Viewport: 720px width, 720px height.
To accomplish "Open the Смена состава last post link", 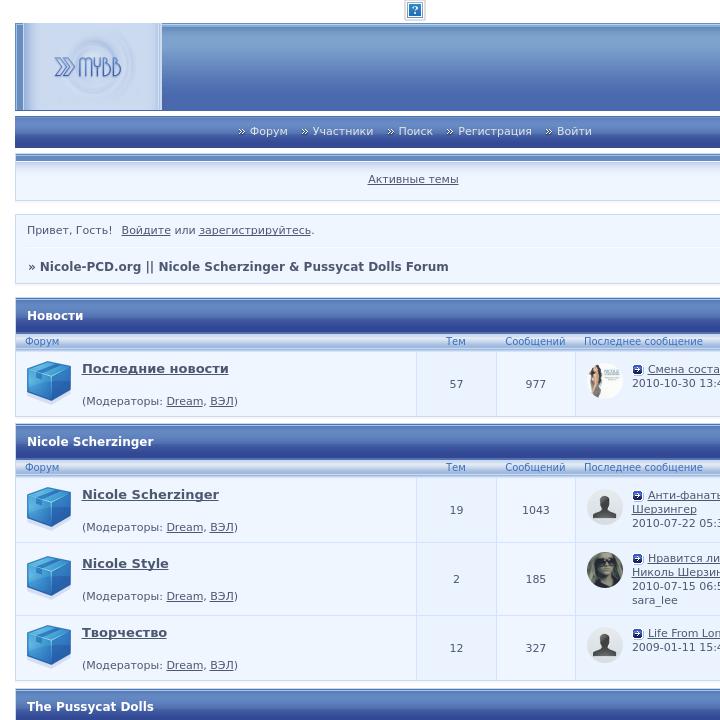I will 684,369.
